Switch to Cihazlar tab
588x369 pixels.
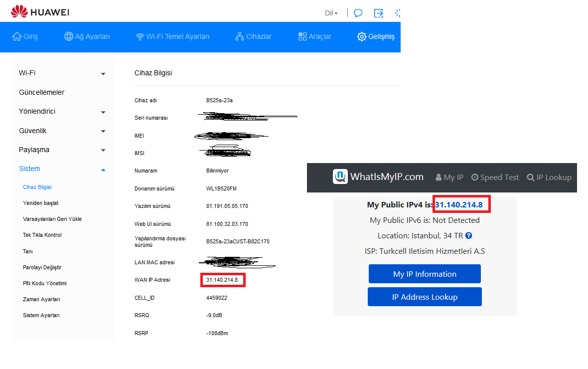point(254,36)
